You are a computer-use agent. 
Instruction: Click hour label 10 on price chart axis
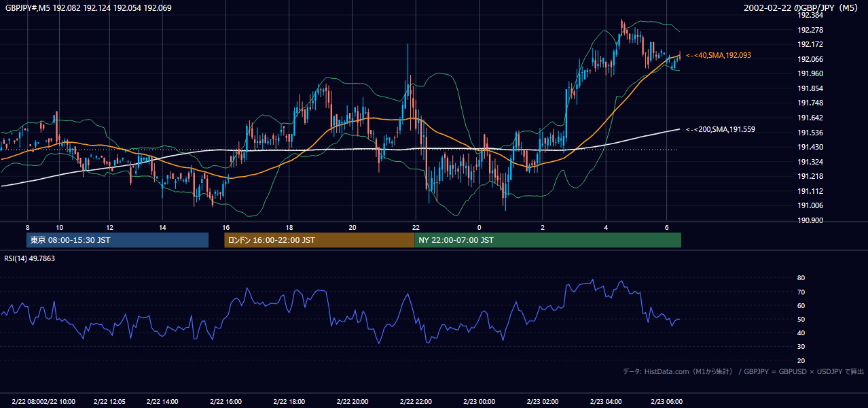(60, 227)
